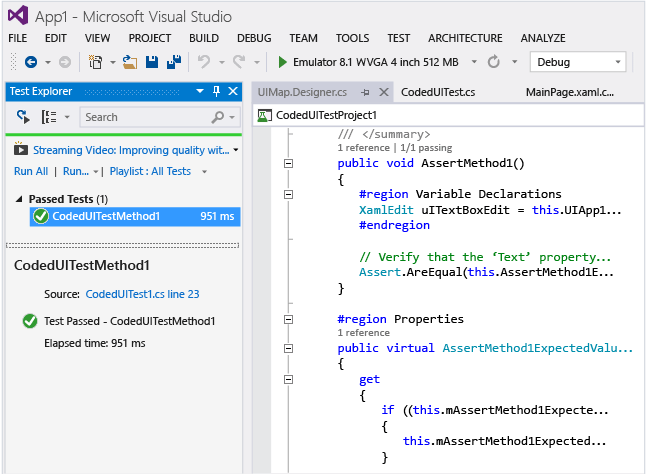Viewport: 646px width, 474px height.
Task: Collapse the AssertMethod1 code block
Action: tap(288, 163)
